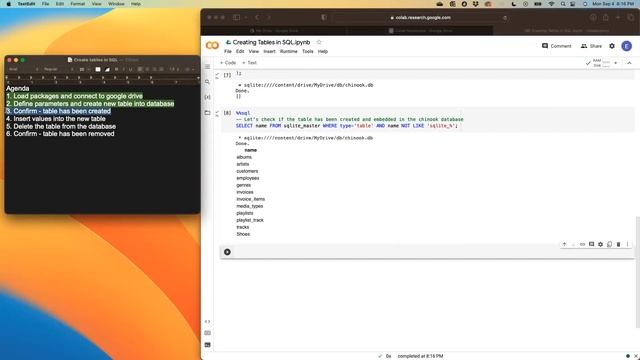
Task: Click the notebook title Creating Tables in SQL.ipynb
Action: tap(271, 42)
